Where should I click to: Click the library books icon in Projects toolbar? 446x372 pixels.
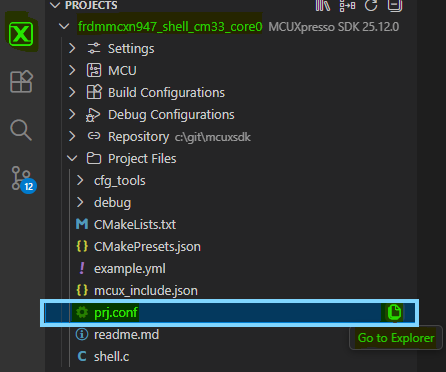(323, 5)
